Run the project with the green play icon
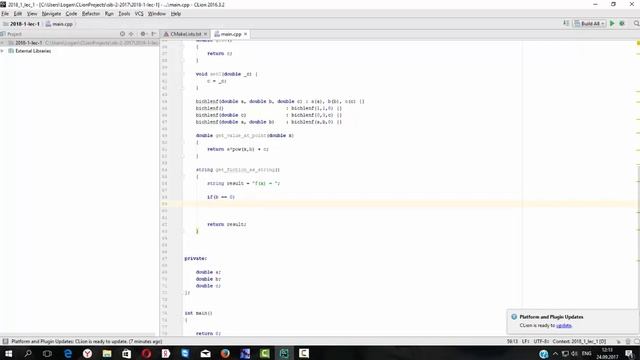 [x=612, y=24]
